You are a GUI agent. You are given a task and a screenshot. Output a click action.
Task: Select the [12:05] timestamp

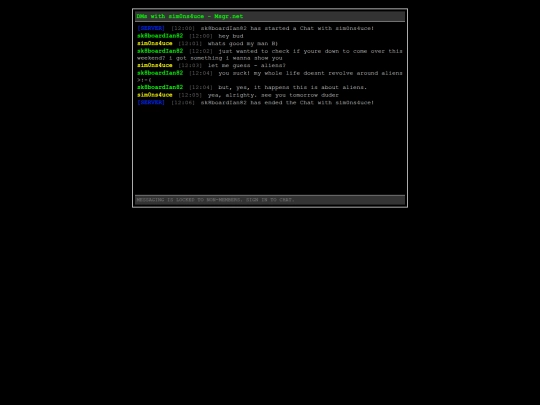pyautogui.click(x=190, y=95)
